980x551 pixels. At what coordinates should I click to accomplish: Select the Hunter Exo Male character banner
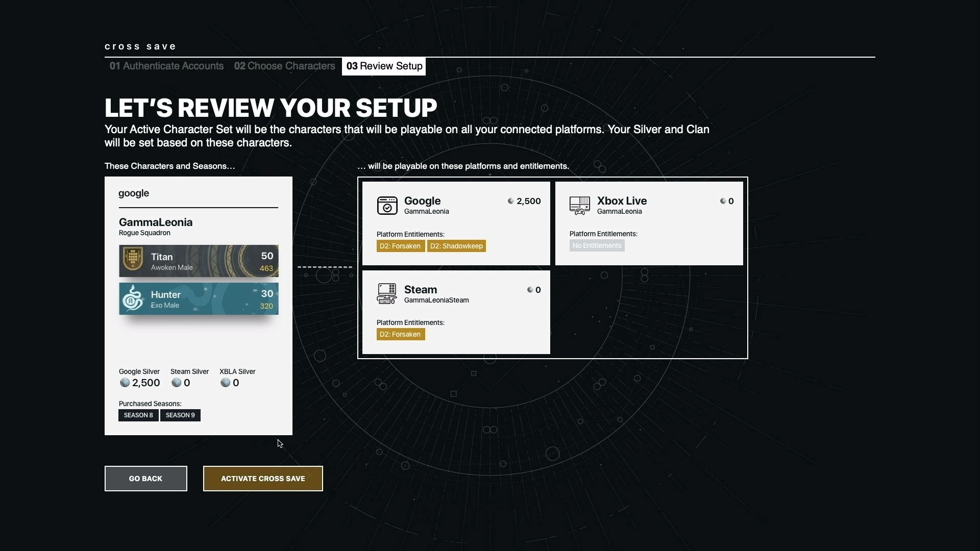tap(199, 299)
